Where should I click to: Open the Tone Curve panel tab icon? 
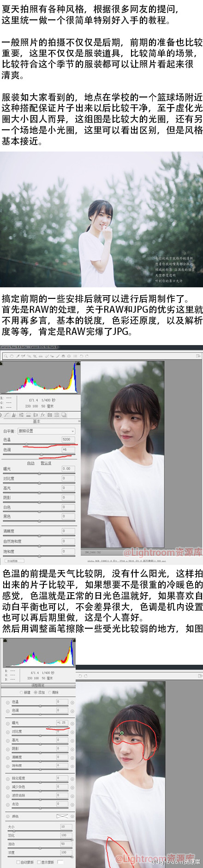tap(6, 415)
